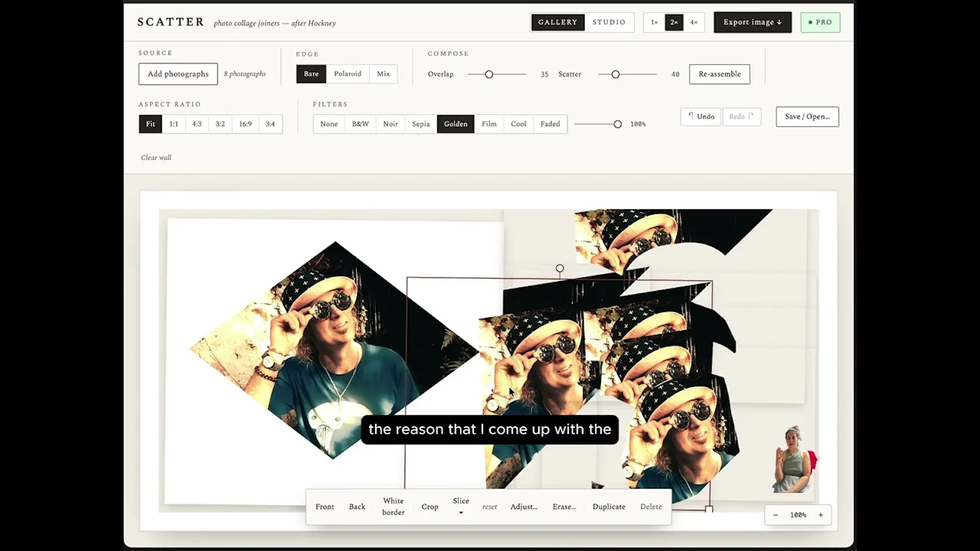This screenshot has width=980, height=551.
Task: Click reset in photo toolbar
Action: pos(489,507)
